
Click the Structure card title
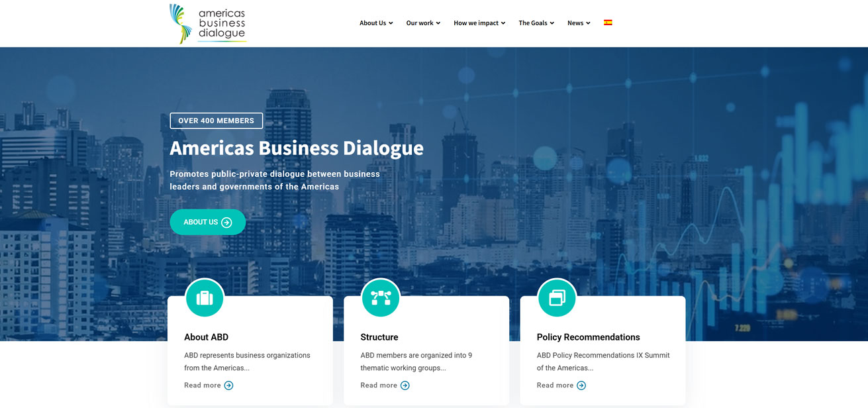pos(379,337)
